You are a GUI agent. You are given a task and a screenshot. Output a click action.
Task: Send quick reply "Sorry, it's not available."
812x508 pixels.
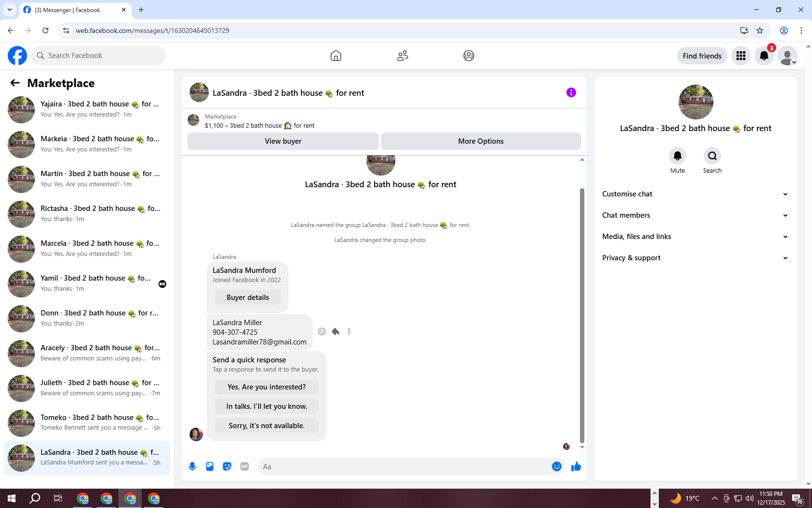(x=267, y=426)
